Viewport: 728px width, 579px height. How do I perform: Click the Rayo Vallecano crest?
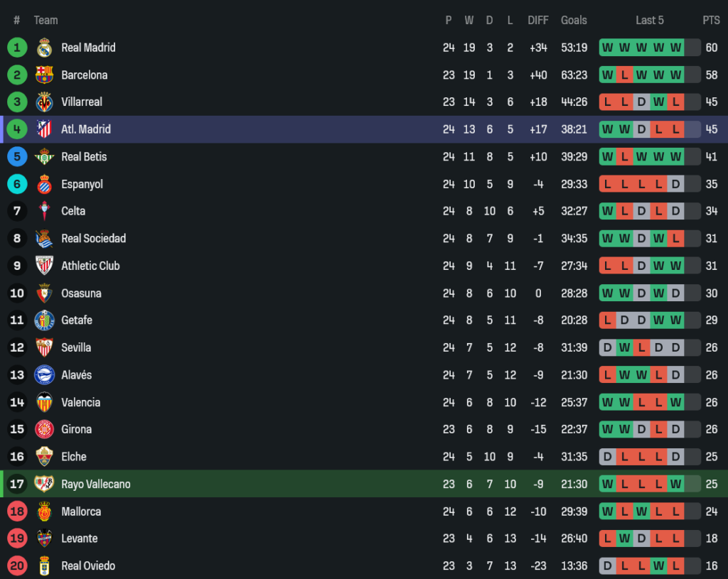[x=44, y=484]
